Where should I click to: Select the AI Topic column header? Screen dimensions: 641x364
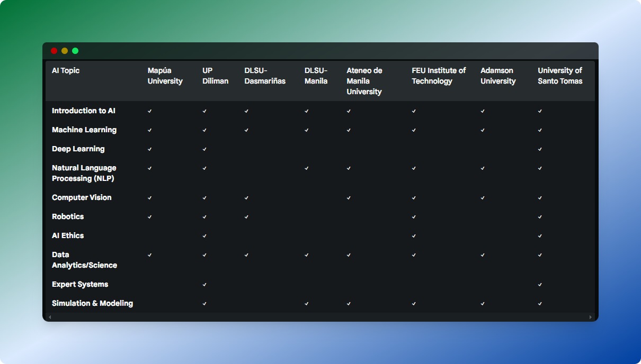(x=66, y=70)
